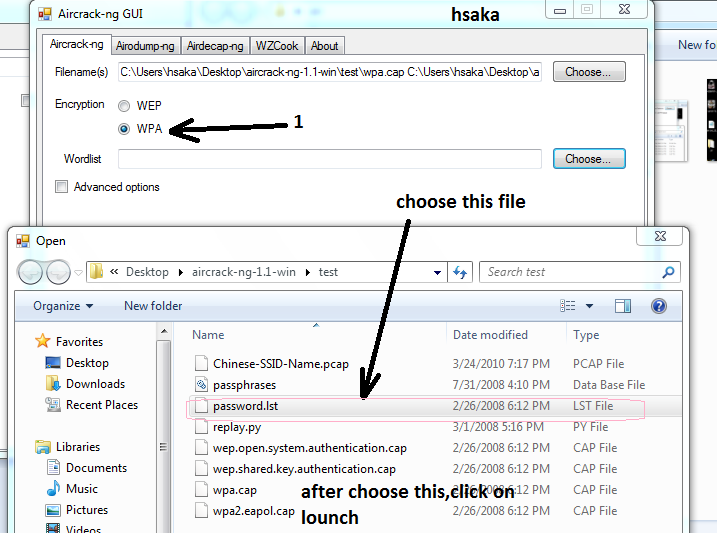Open recent locations dropdown beside nav arrows
The image size is (717, 533).
tap(78, 273)
